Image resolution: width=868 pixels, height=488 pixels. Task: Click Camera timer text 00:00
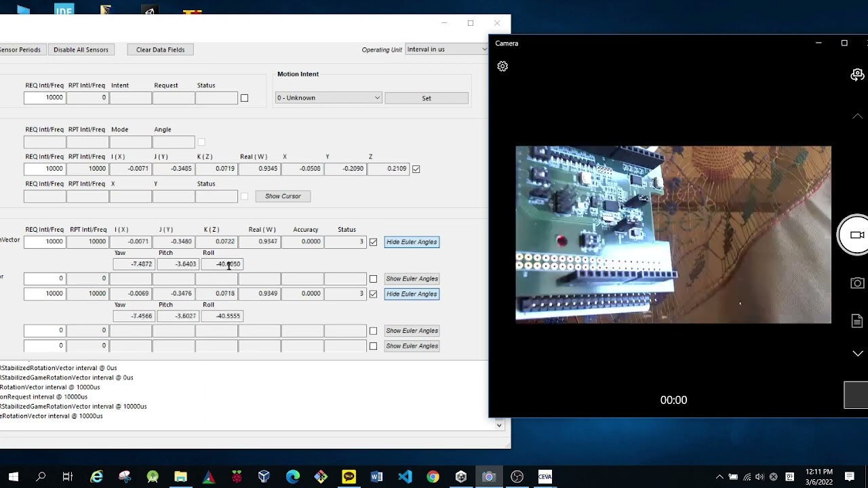click(x=673, y=400)
